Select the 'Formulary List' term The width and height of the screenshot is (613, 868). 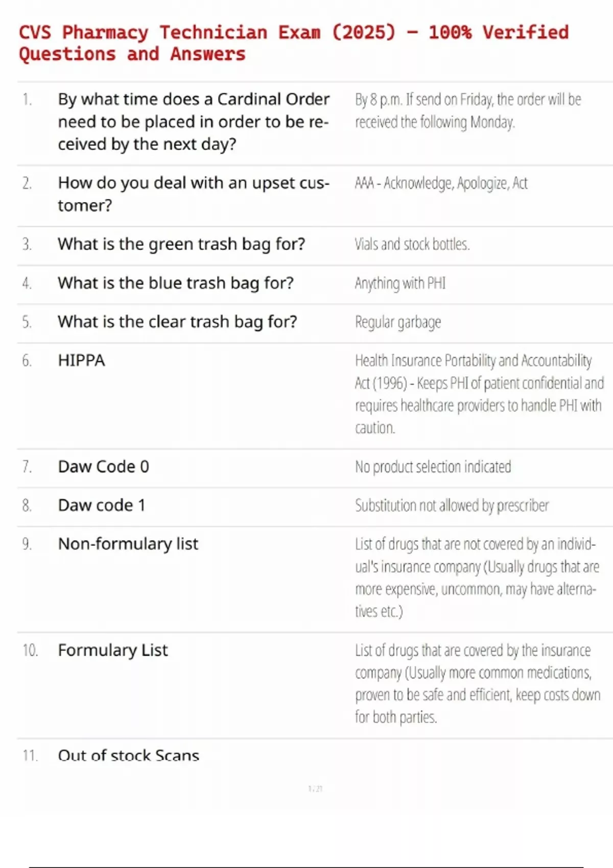coord(113,650)
